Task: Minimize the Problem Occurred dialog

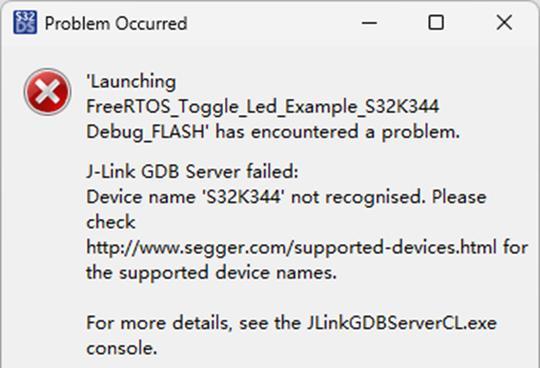Action: pos(369,23)
